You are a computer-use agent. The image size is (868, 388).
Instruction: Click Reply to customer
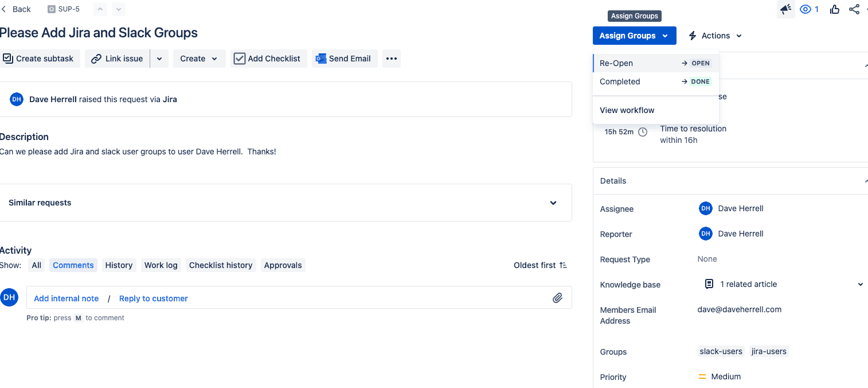154,298
